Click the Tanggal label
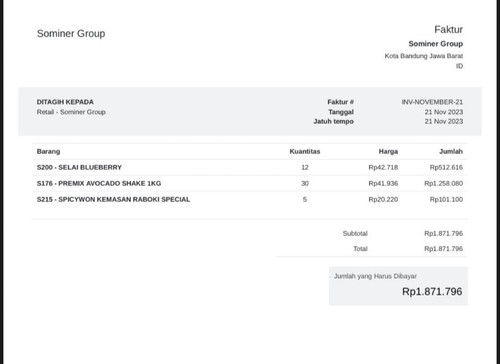The height and width of the screenshot is (364, 500). point(341,112)
